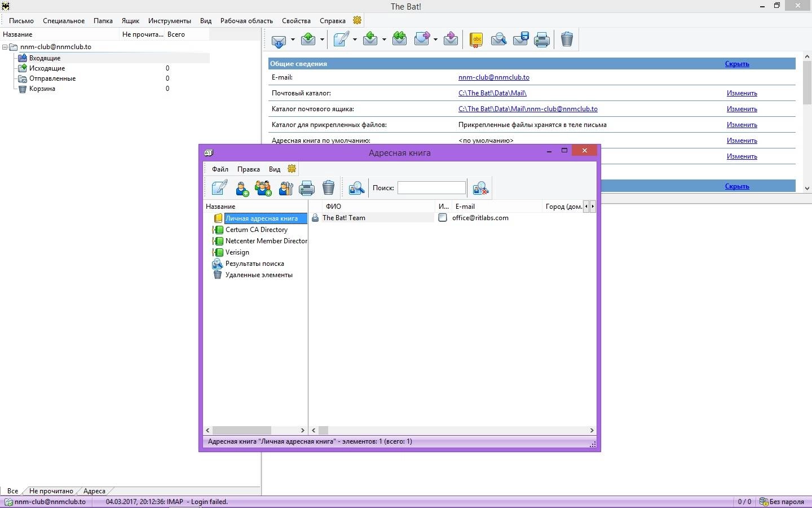Open the C:\The Bat!\Data\Mail\ link
Screen dimensions: 812x508
[x=492, y=93]
